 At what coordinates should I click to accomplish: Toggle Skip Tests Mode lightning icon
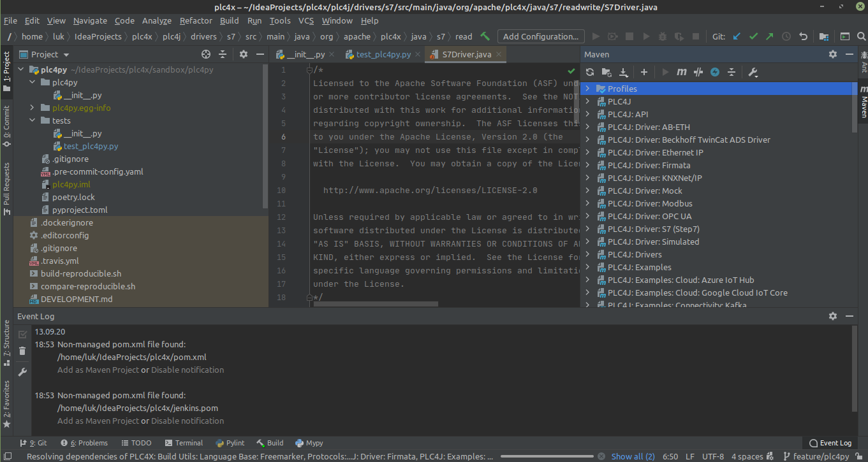click(x=715, y=72)
